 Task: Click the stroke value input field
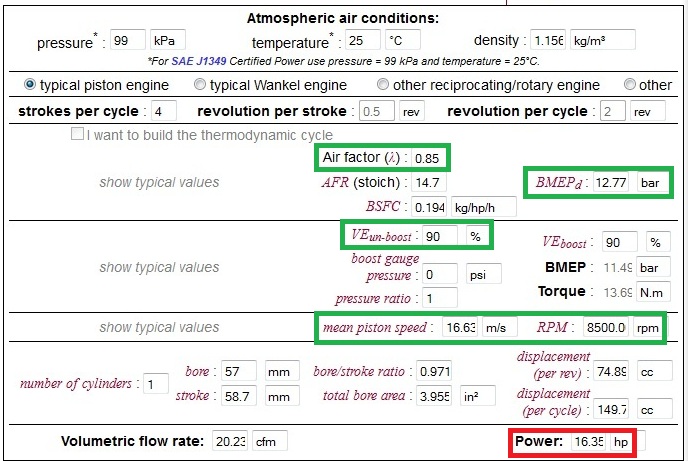[x=238, y=395]
